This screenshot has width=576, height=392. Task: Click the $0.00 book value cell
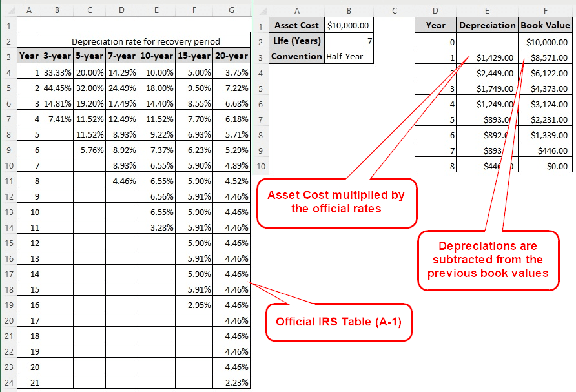[x=546, y=165]
